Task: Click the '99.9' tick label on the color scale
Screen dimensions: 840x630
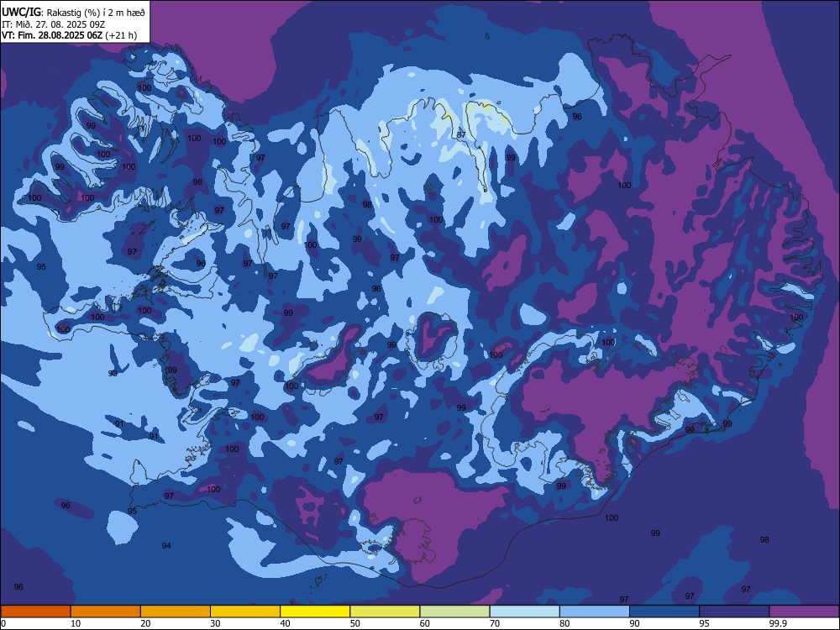Action: pyautogui.click(x=778, y=623)
